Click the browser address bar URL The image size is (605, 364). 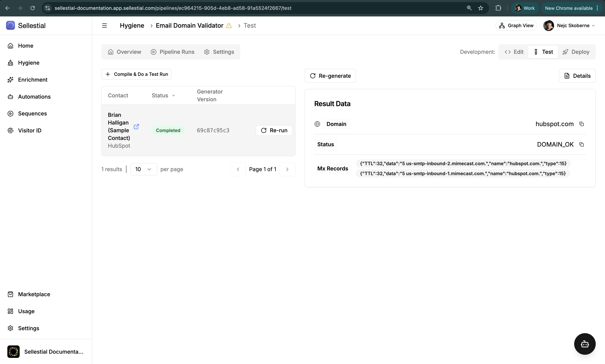pyautogui.click(x=173, y=8)
